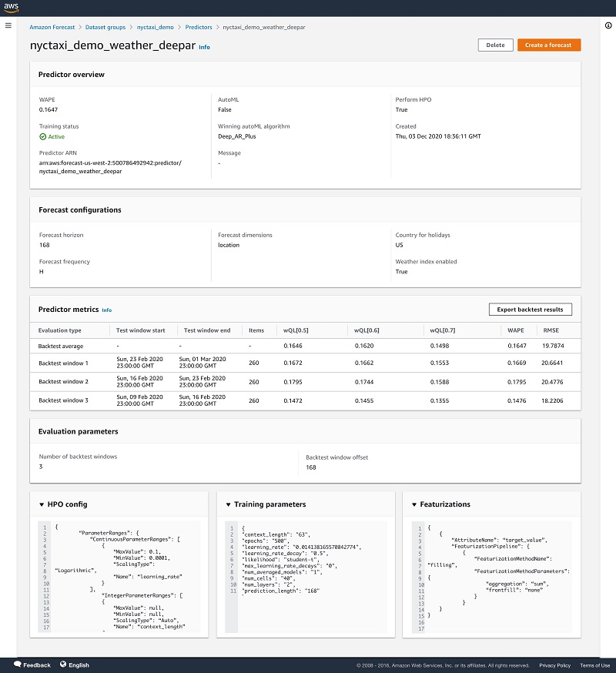Open the hamburger navigation menu

coord(8,25)
